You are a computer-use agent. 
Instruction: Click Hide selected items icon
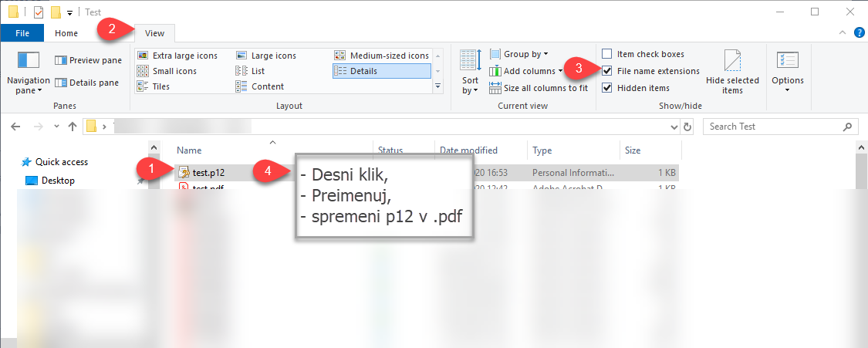(732, 62)
